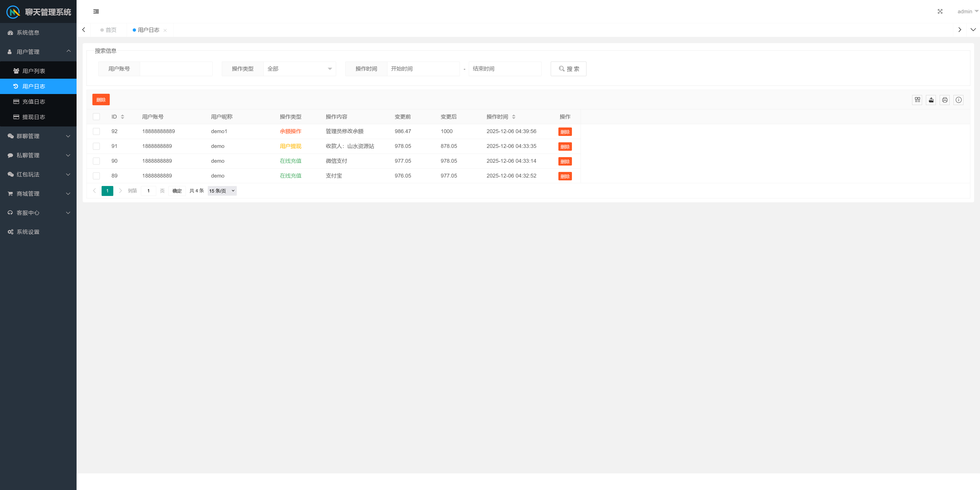Toggle fullscreen mode icon in header

pyautogui.click(x=940, y=11)
